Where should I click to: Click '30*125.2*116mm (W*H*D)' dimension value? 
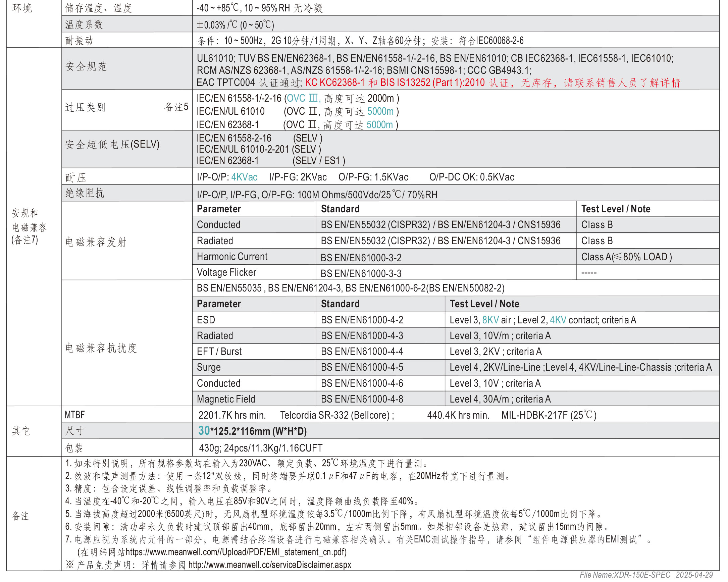(x=253, y=431)
